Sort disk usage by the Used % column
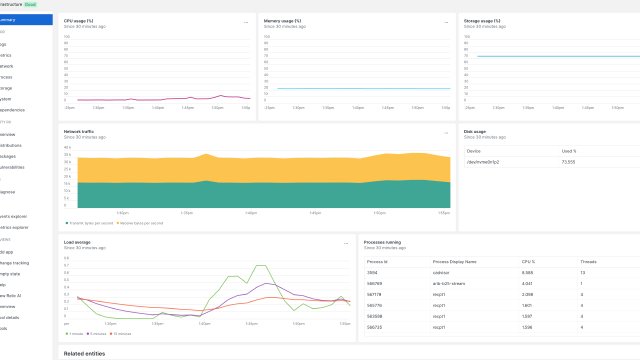640x360 pixels. pyautogui.click(x=569, y=151)
